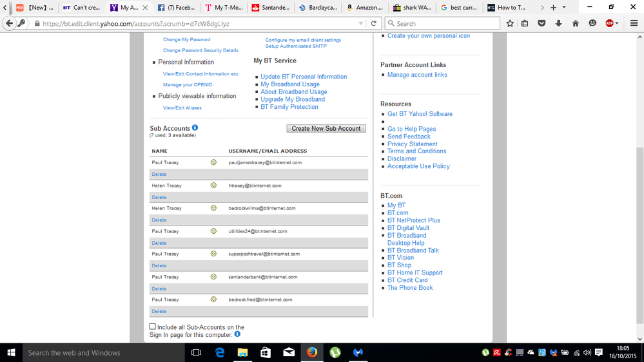Open The Phone Book link
Image resolution: width=644 pixels, height=362 pixels.
(410, 288)
